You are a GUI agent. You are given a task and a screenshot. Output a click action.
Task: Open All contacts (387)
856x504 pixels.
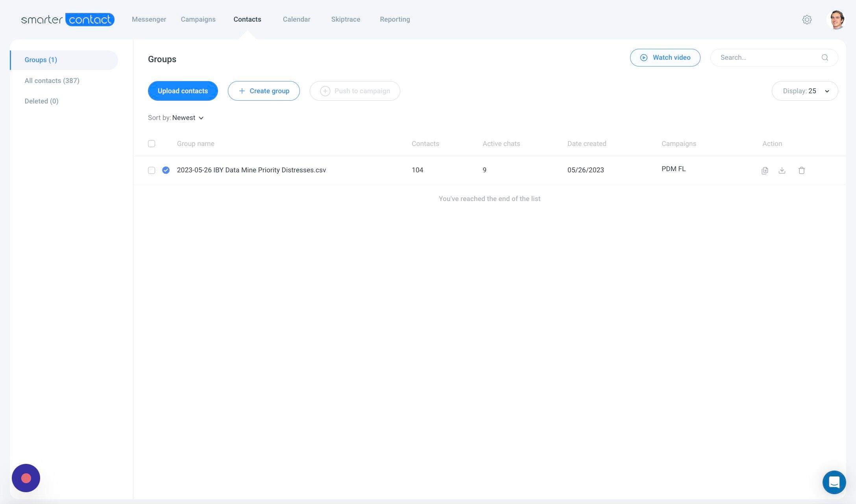(52, 81)
